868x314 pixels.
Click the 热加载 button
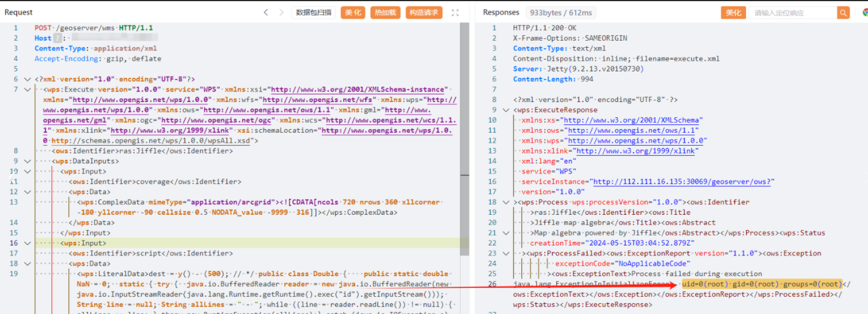pos(385,12)
